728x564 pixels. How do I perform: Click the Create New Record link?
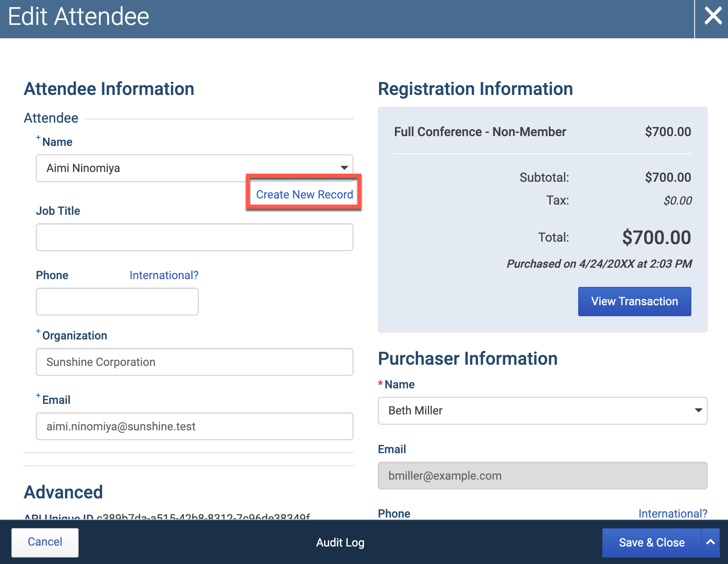coord(305,194)
